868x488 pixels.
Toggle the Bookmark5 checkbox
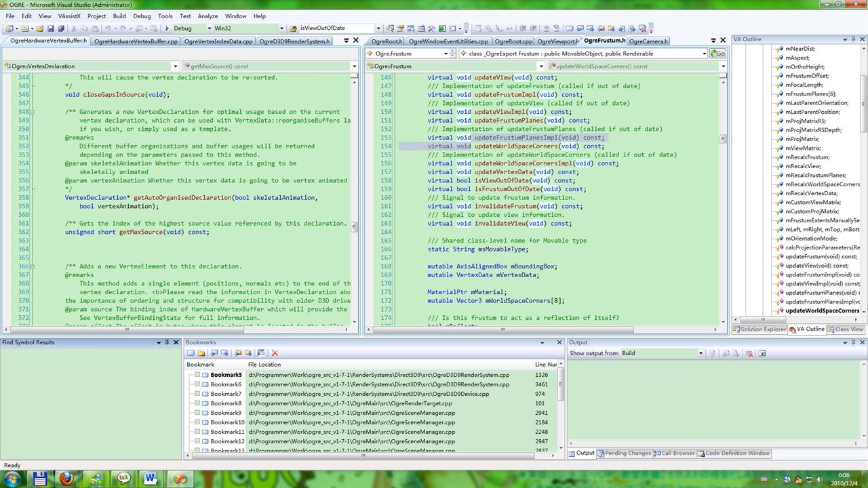coord(197,375)
